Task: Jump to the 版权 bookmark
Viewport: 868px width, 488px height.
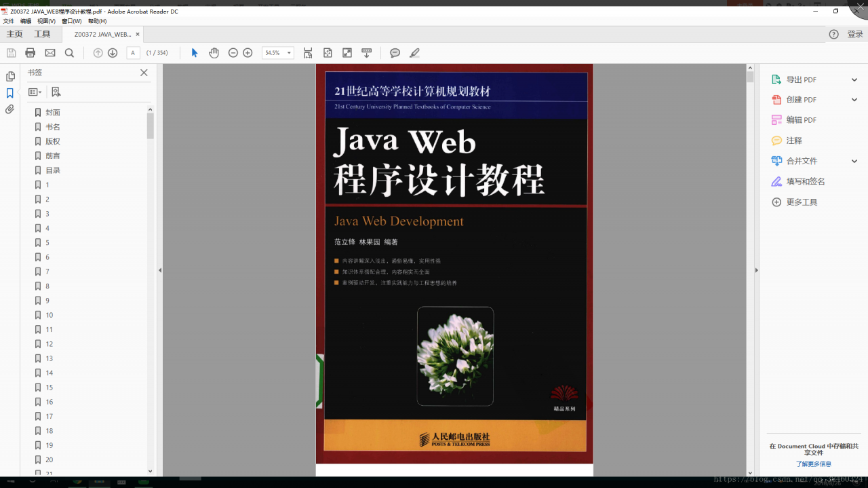Action: click(x=53, y=142)
